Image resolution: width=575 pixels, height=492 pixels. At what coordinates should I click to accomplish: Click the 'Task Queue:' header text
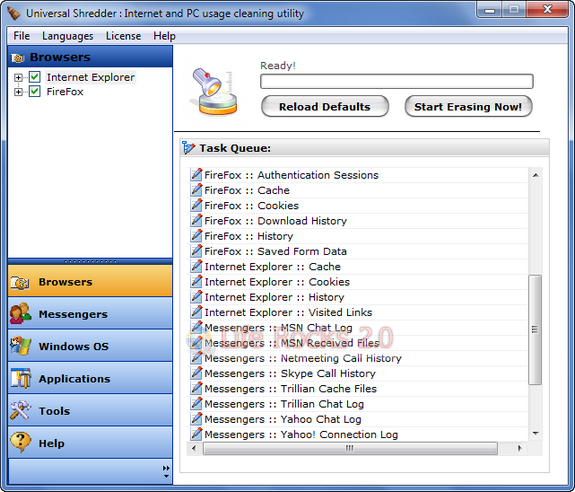tap(235, 148)
